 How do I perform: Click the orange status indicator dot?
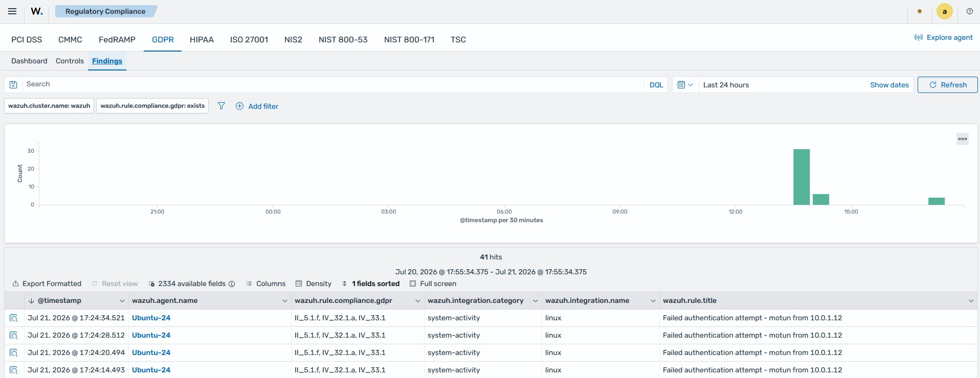point(920,11)
